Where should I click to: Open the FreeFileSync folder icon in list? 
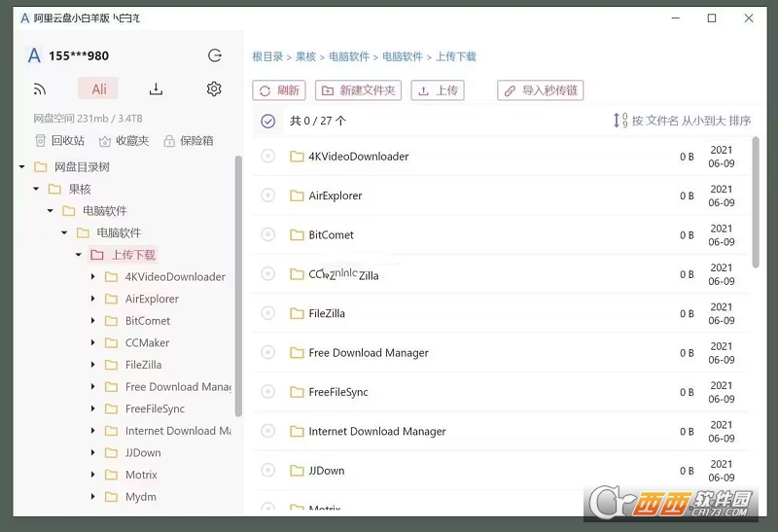pyautogui.click(x=297, y=392)
